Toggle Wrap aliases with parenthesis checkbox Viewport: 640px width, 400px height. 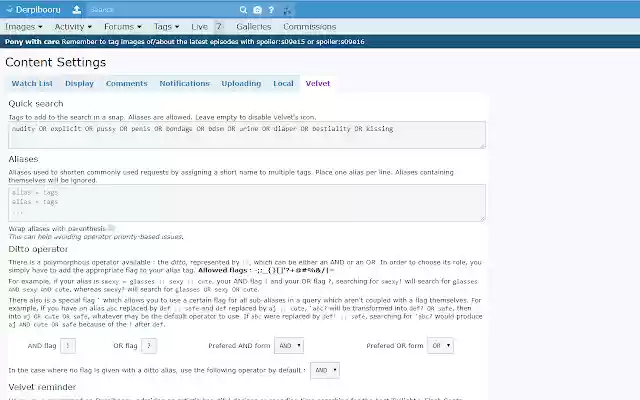coord(111,228)
